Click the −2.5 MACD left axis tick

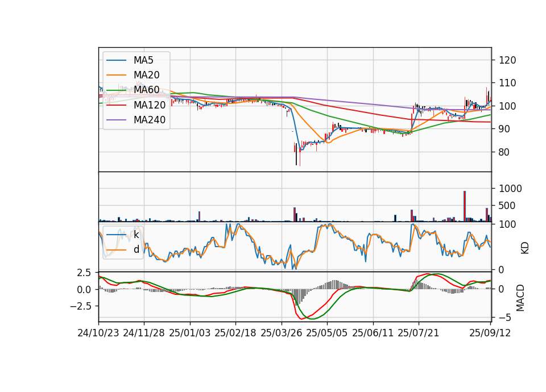point(80,306)
